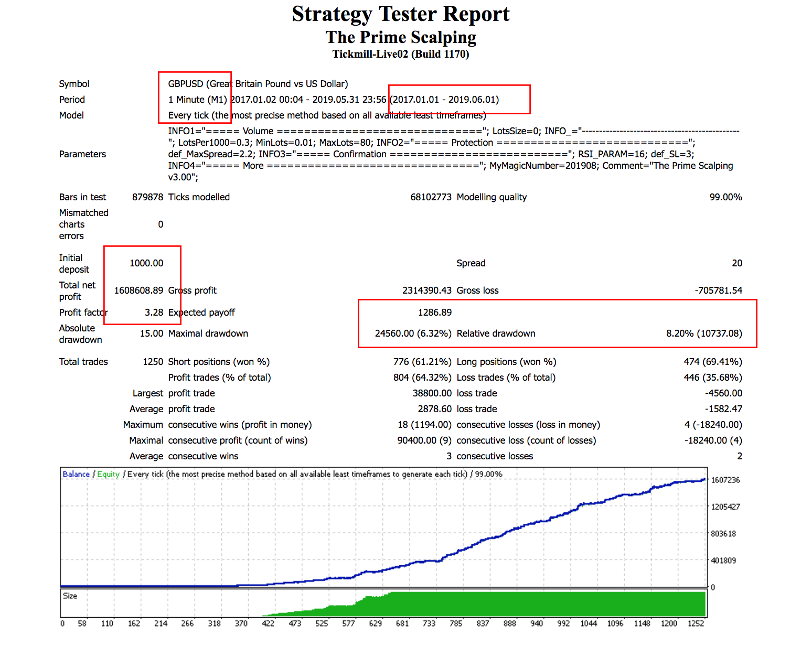Click the date range 2017.01.01 - 2019.06.01
812x646 pixels.
tap(446, 100)
